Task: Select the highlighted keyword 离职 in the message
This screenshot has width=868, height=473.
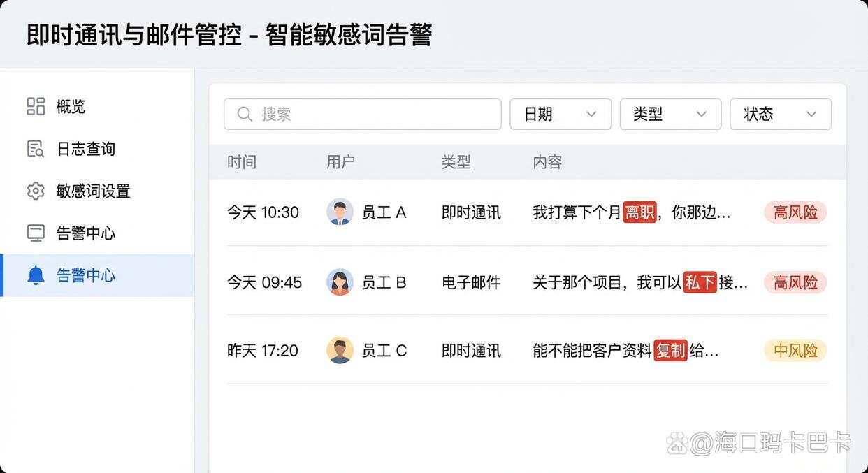Action: (639, 212)
